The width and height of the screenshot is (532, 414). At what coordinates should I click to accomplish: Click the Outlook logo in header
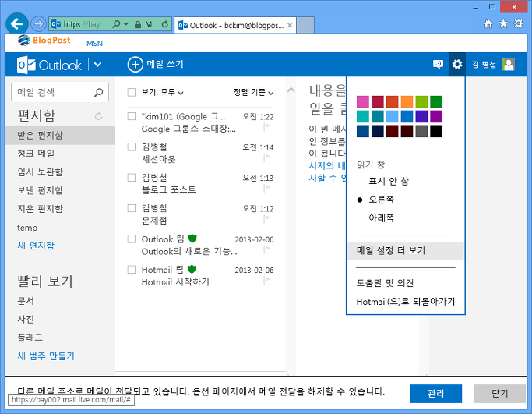tap(50, 65)
